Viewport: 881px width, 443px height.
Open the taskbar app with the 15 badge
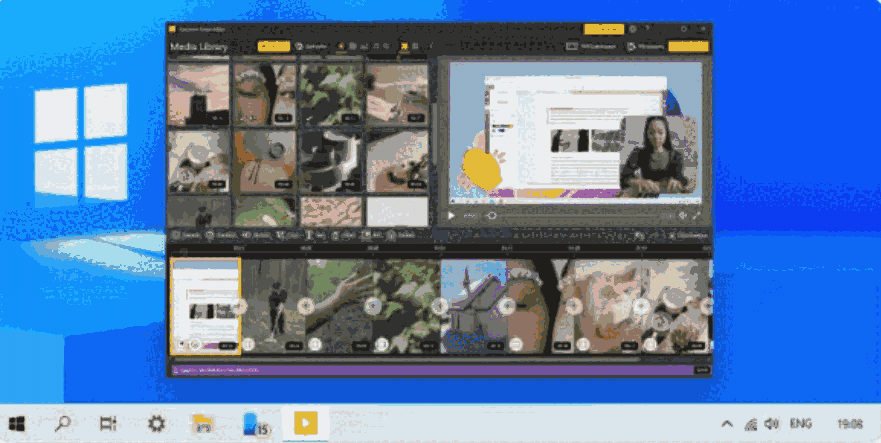pos(256,424)
